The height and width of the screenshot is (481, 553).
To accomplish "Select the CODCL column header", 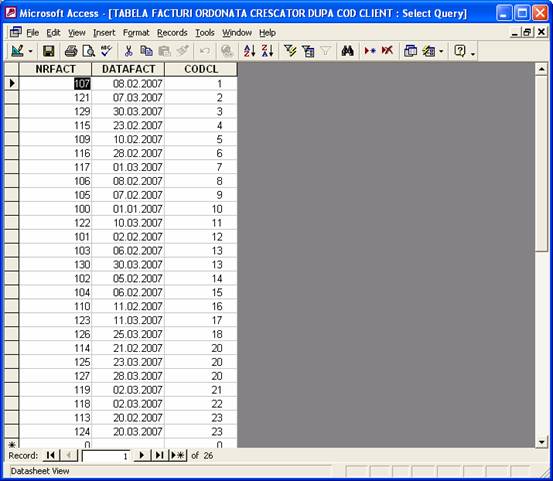I will tap(201, 69).
